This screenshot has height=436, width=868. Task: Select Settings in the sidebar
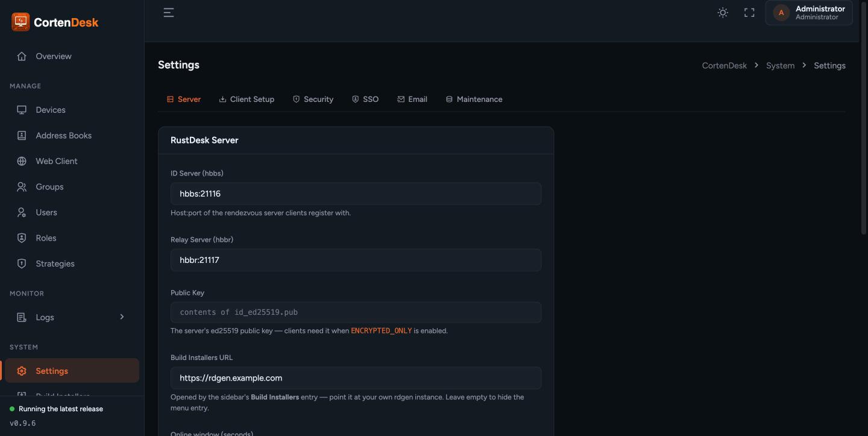[x=72, y=371]
